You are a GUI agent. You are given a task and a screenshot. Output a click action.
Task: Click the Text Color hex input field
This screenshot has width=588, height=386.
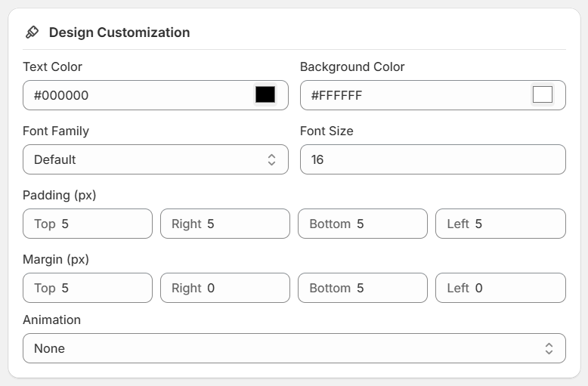[x=140, y=95]
